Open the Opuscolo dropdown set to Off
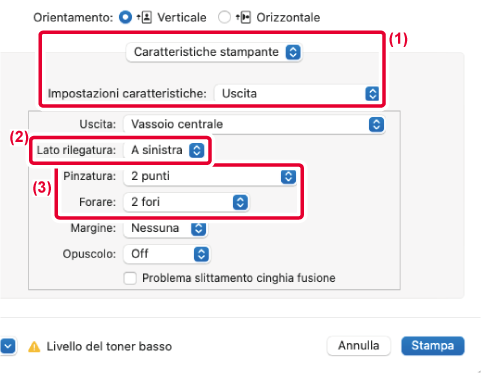Viewport: 481px width, 373px height. point(167,254)
